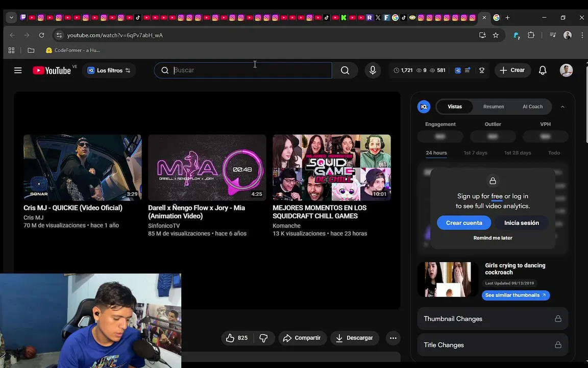Open the three-dot more actions menu
The width and height of the screenshot is (588, 368).
[393, 338]
